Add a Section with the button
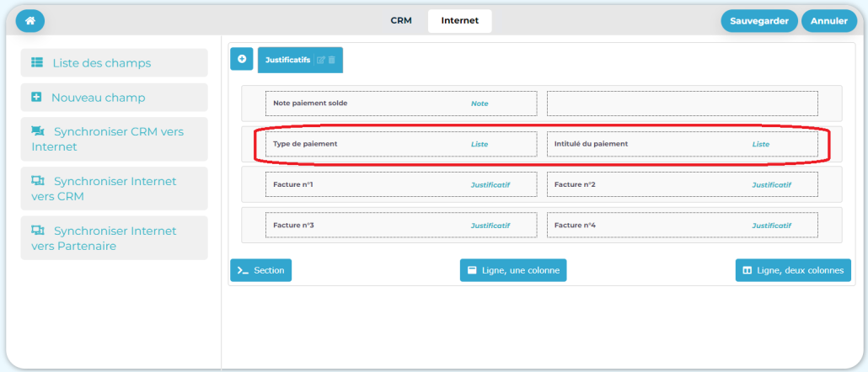Image resolution: width=868 pixels, height=372 pixels. (261, 270)
